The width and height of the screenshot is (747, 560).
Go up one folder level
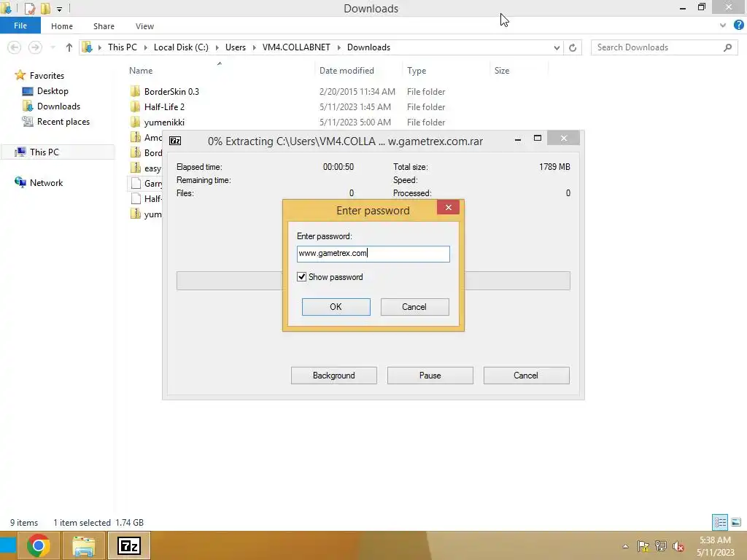(x=69, y=47)
